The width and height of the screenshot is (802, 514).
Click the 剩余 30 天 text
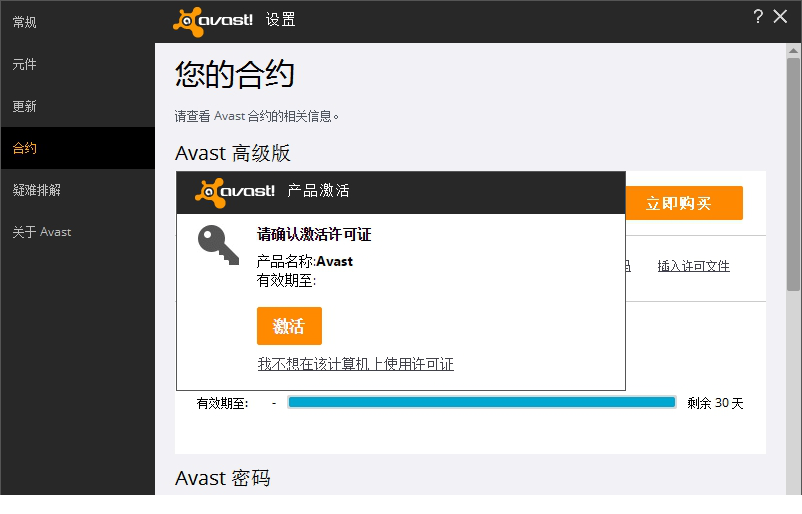click(715, 403)
